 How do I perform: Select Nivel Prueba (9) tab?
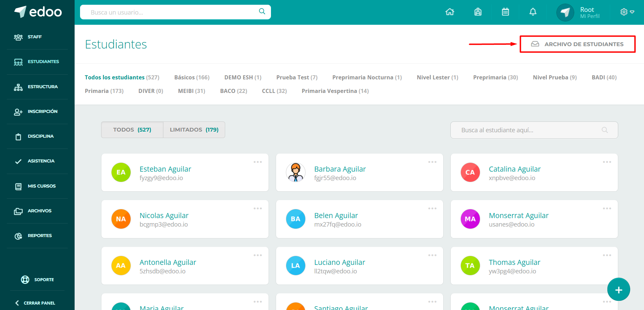(x=555, y=77)
